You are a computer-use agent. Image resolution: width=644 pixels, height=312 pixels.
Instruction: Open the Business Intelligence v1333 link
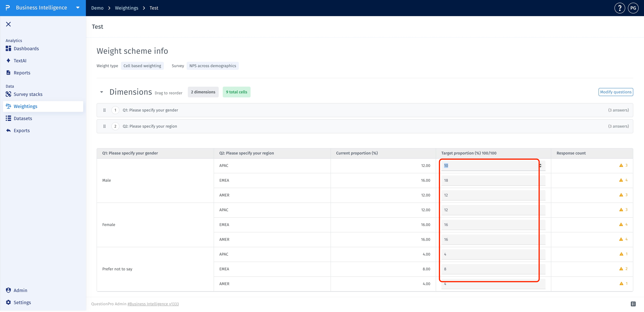coord(153,304)
